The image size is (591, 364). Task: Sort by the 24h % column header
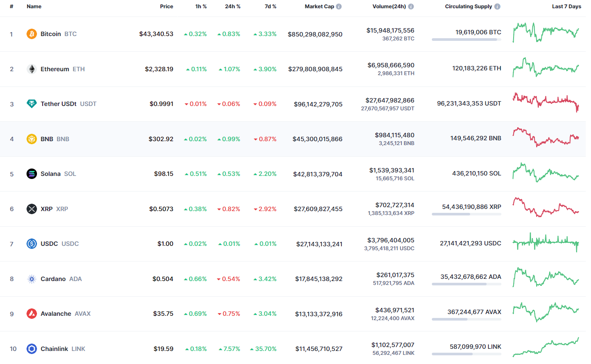pos(232,7)
